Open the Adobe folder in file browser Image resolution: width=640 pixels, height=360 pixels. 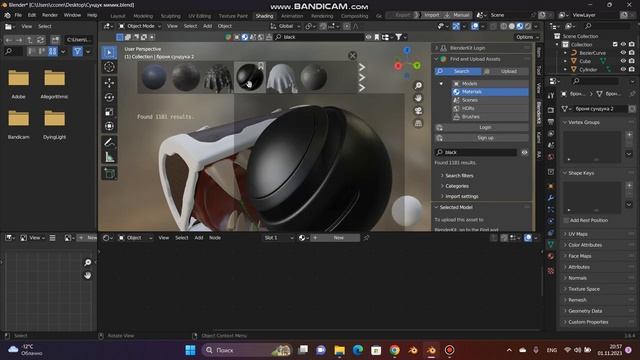click(18, 84)
